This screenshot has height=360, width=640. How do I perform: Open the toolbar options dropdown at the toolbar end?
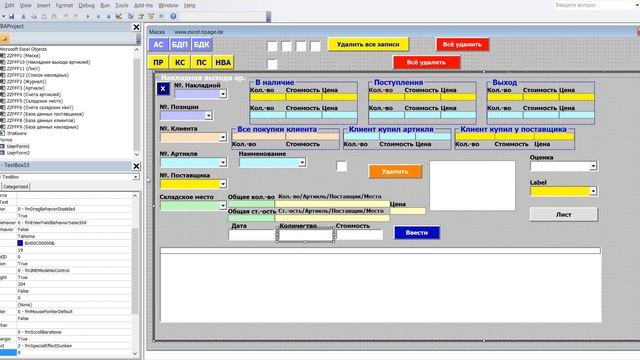pyautogui.click(x=268, y=17)
